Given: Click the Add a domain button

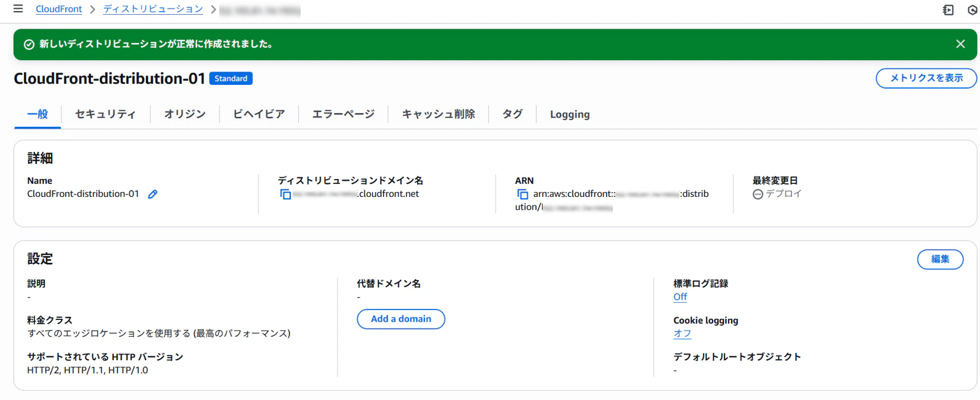Looking at the screenshot, I should coord(401,319).
